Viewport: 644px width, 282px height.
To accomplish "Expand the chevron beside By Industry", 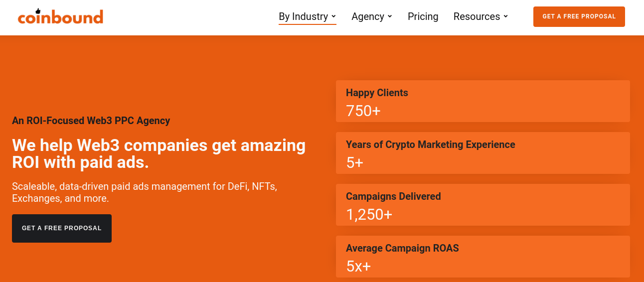I will coord(333,16).
